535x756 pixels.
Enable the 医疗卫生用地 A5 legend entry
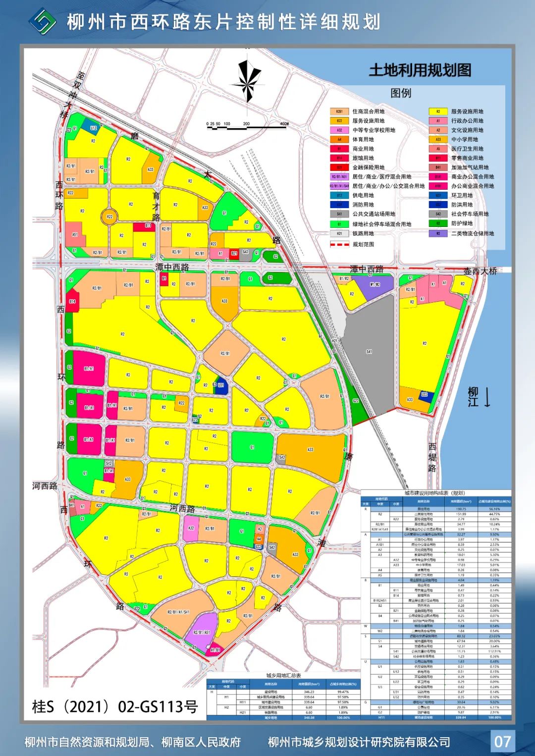[x=438, y=149]
